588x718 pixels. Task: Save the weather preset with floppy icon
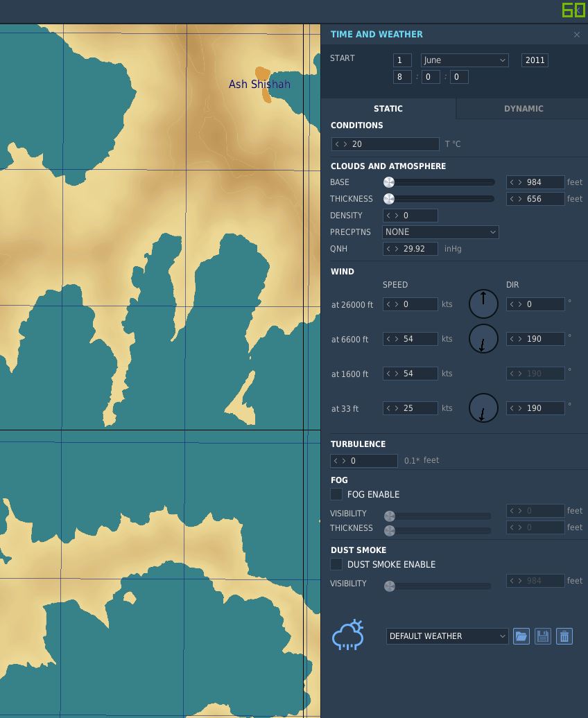(543, 636)
